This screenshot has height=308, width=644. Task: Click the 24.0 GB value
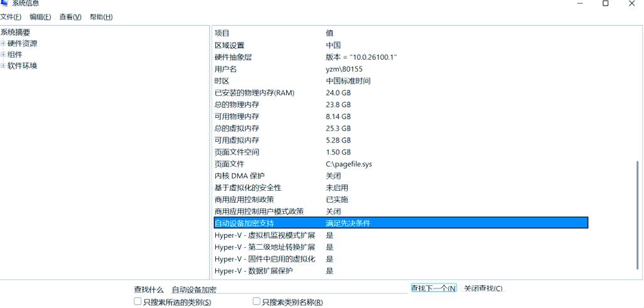click(338, 93)
